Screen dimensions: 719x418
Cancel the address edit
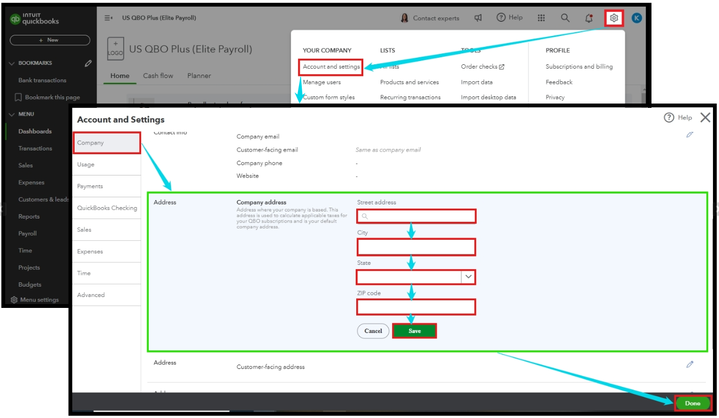pos(373,331)
